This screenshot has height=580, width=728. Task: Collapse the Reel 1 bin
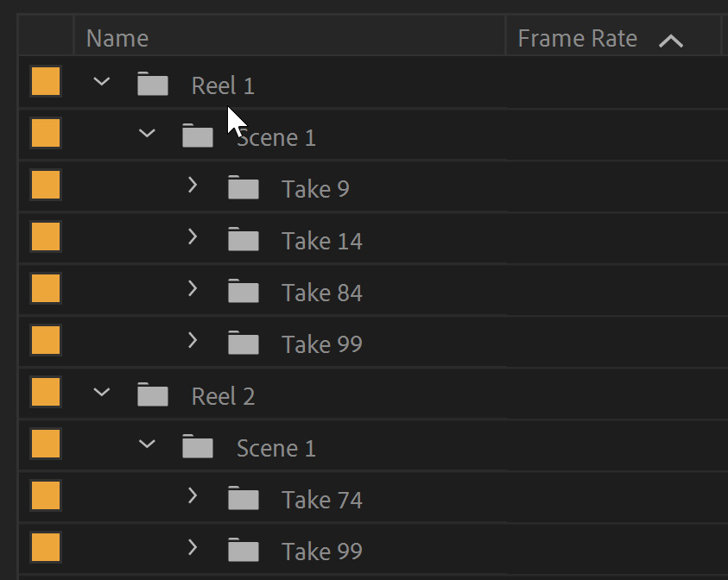101,81
